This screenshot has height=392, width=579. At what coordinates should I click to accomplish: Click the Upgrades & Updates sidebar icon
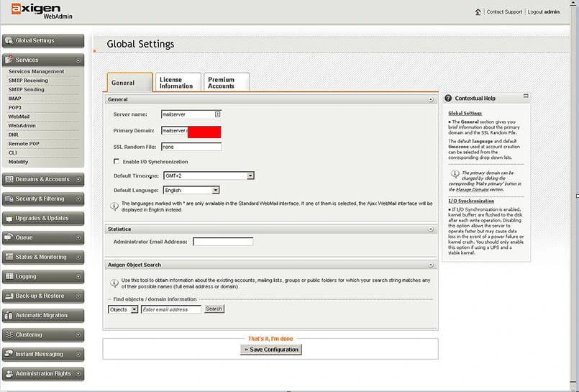coord(9,219)
